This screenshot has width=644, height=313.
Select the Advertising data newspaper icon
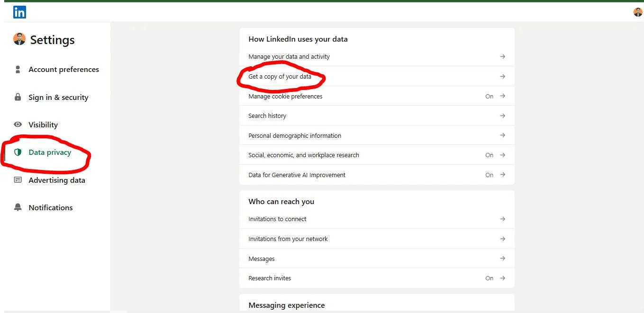tap(18, 180)
